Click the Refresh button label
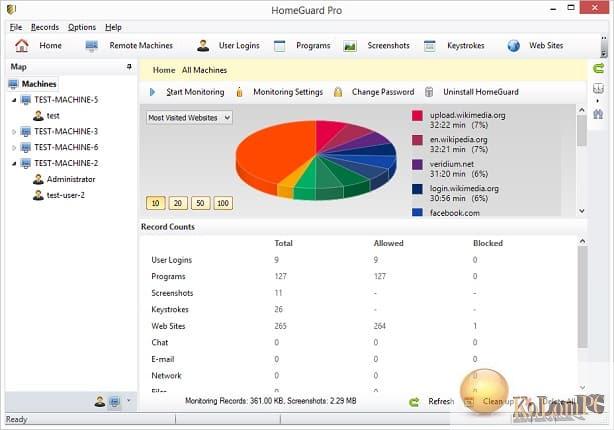This screenshot has height=430, width=614. coord(441,401)
